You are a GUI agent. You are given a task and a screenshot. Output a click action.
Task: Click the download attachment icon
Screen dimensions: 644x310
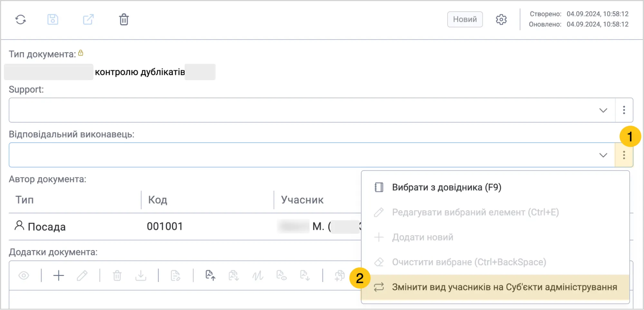pos(141,276)
